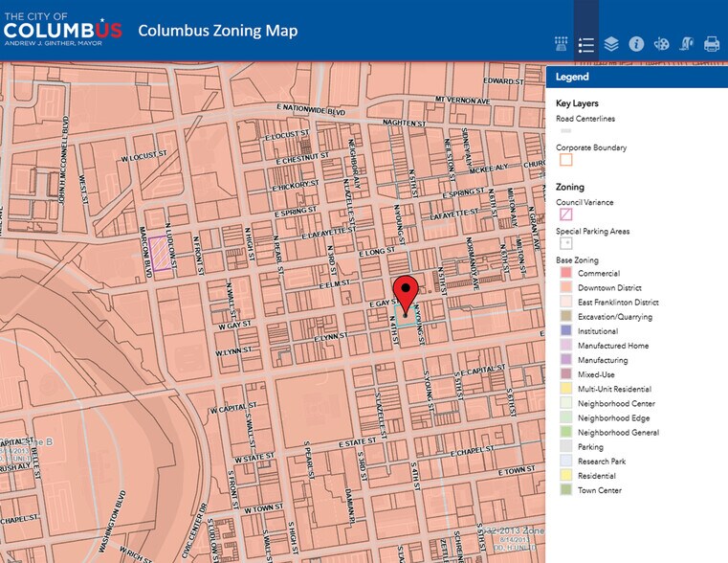This screenshot has height=563, width=728.
Task: Open the About info icon
Action: coord(636,44)
